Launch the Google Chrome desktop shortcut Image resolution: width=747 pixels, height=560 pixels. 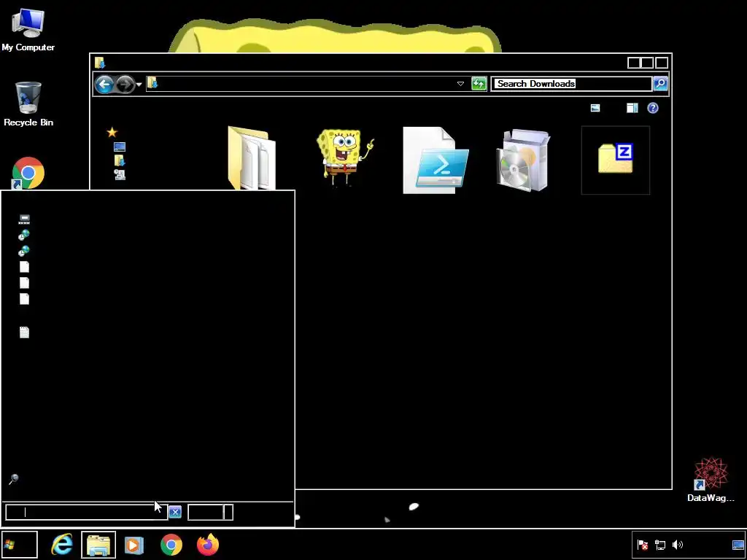28,174
